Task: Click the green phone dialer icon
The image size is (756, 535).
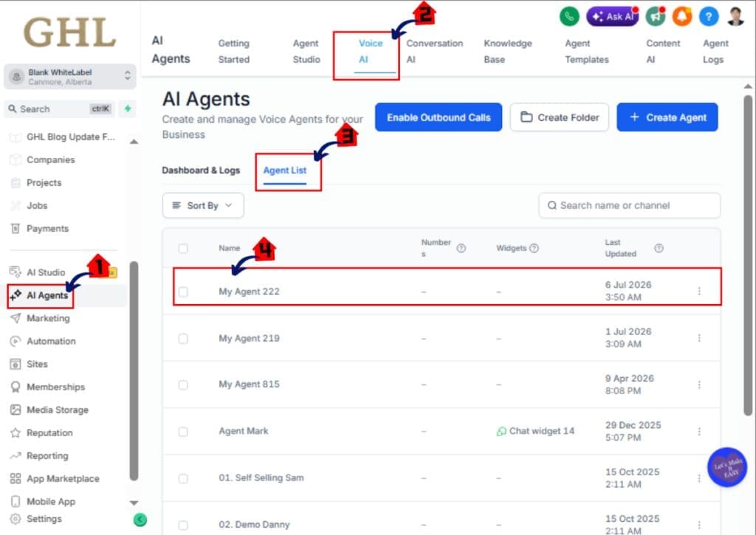Action: coord(569,16)
